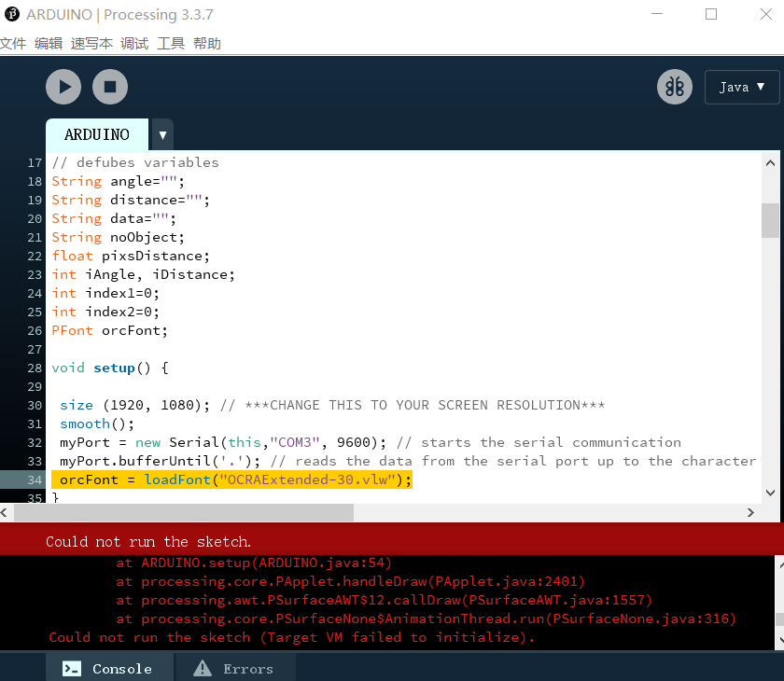Toggle the debugger butterfly icon
The width and height of the screenshot is (784, 681).
pyautogui.click(x=675, y=87)
